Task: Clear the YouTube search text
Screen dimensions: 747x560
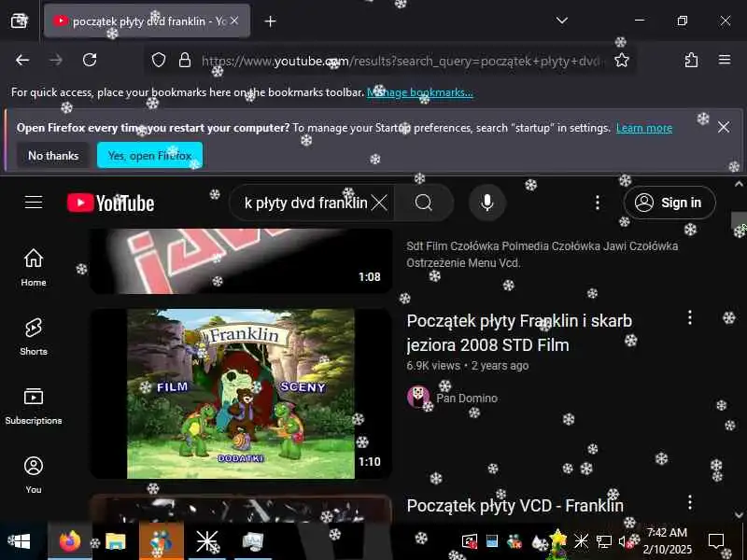Action: pos(380,203)
